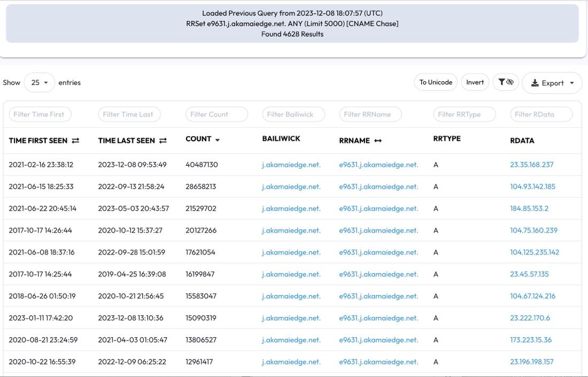Click the e9631.j.akamaiedge.net RRName link

[376, 164]
